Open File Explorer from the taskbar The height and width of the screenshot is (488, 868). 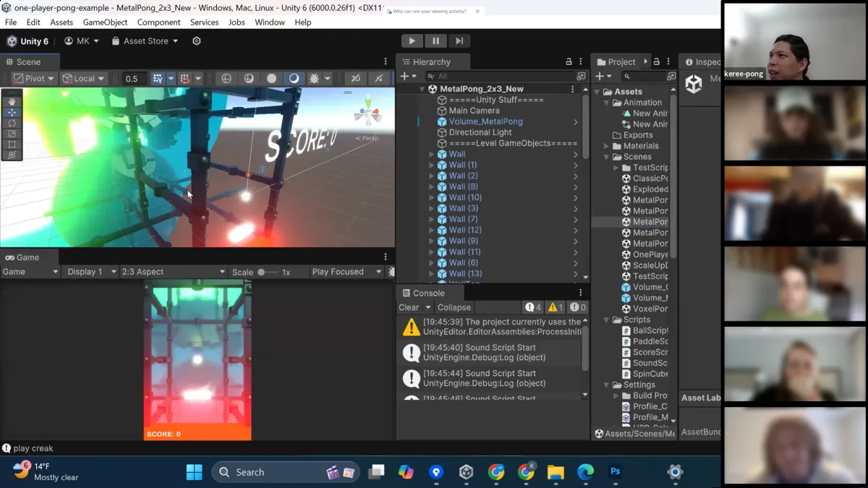[x=556, y=472]
